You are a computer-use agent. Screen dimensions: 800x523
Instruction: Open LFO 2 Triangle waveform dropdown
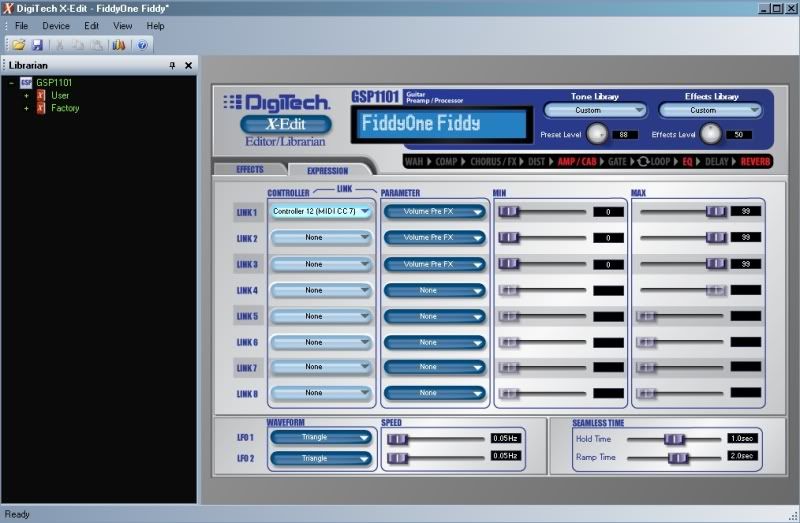coord(321,458)
